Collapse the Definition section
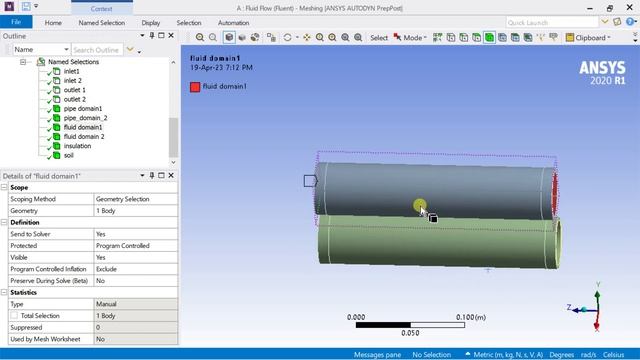This screenshot has height=360, width=640. (4, 222)
